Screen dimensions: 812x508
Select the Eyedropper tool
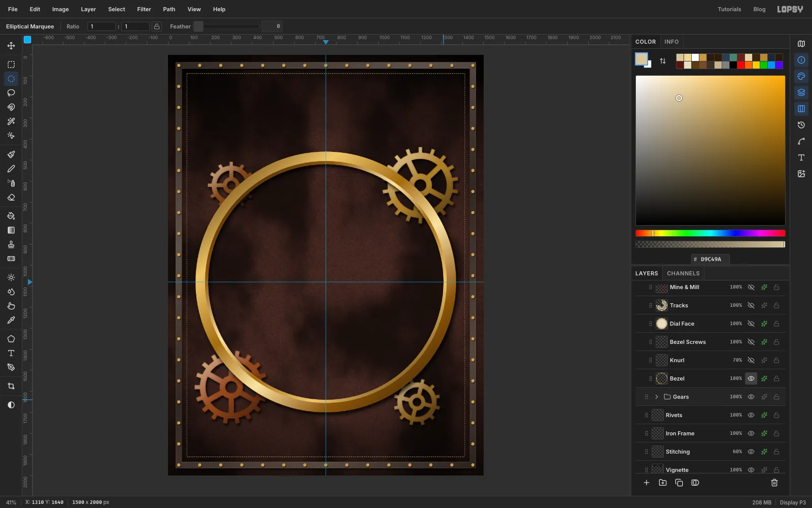pyautogui.click(x=11, y=320)
